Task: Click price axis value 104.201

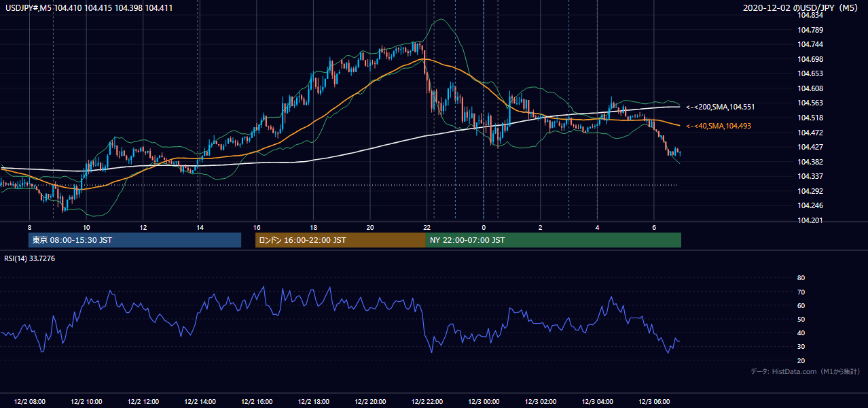Action: pos(810,220)
